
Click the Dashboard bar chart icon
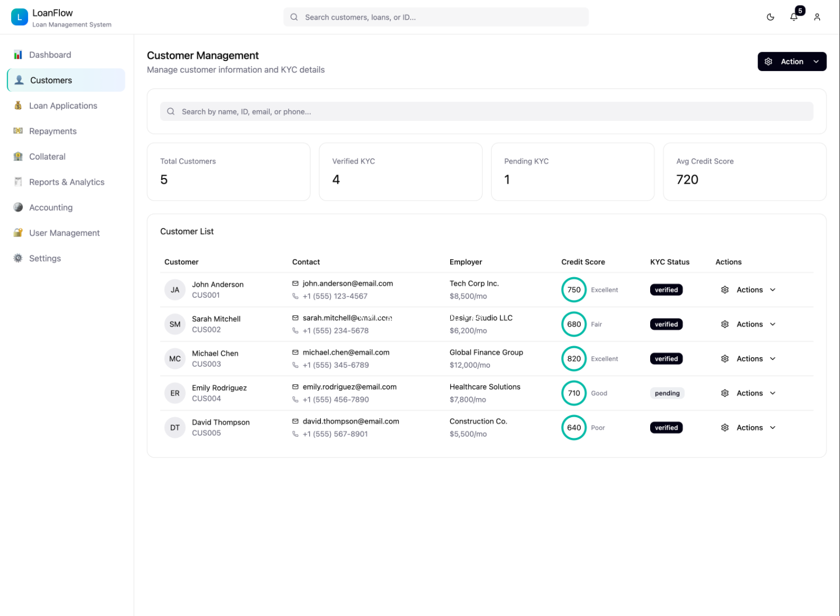[x=18, y=55]
